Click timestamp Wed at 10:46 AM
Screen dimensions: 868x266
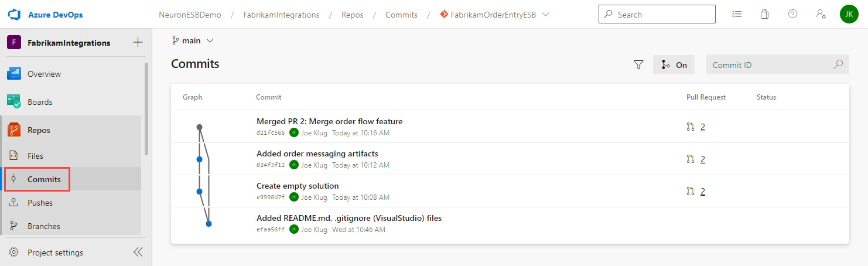pos(358,230)
